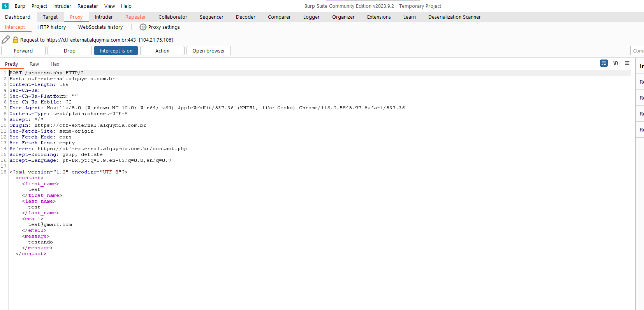Click the User-Agent header line
The height and width of the screenshot is (310, 644).
207,108
